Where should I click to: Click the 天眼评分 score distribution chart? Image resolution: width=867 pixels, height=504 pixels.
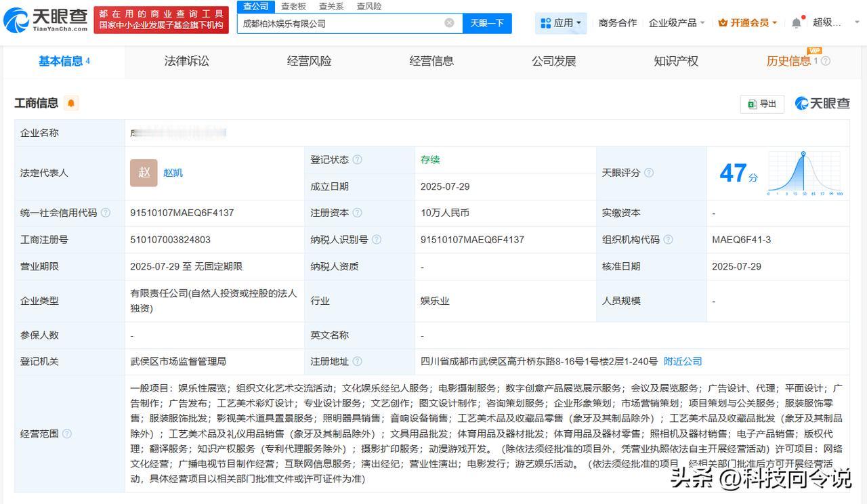tap(805, 174)
